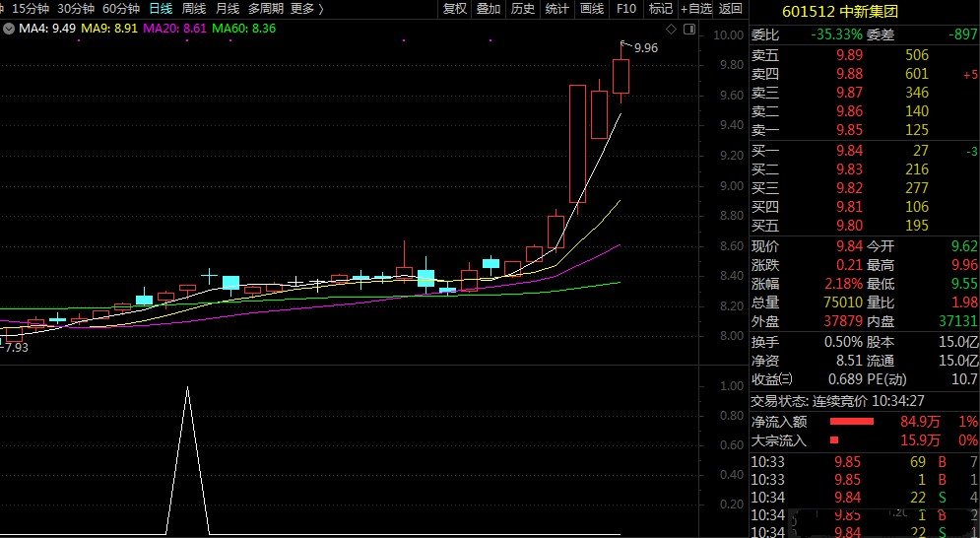Add stock via +自选 button

tap(695, 9)
